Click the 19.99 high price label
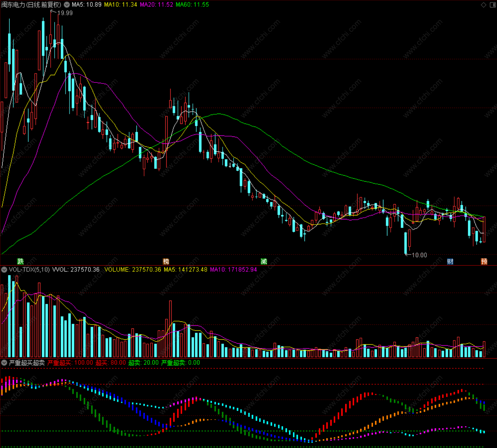Image resolution: width=497 pixels, height=448 pixels. click(65, 13)
